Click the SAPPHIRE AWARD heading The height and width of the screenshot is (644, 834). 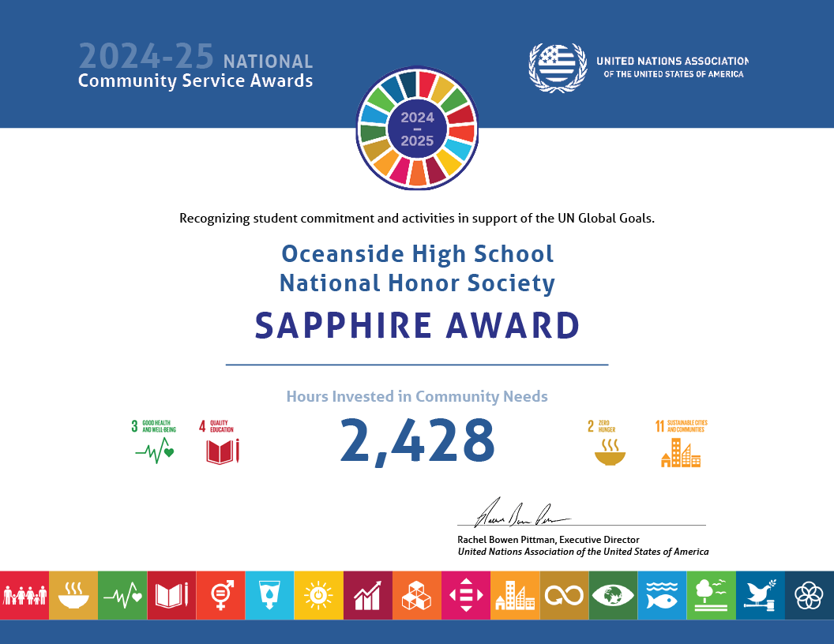(418, 325)
